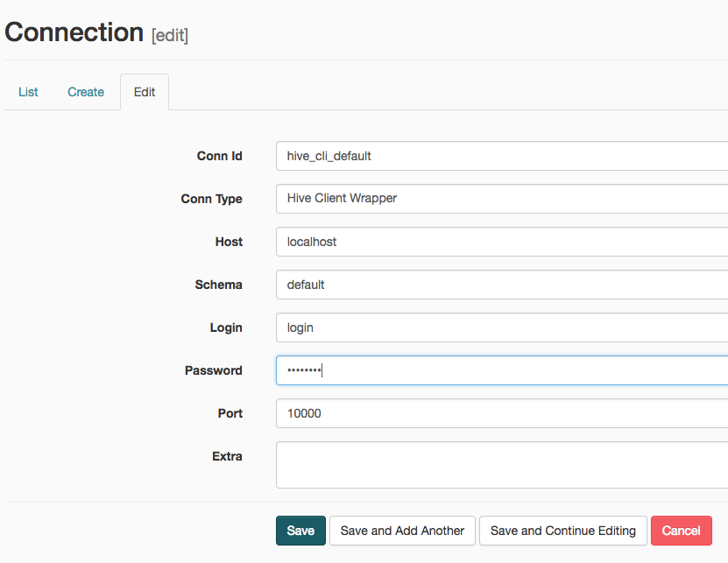The height and width of the screenshot is (563, 728).
Task: Click the Schema text field
Action: (x=501, y=285)
